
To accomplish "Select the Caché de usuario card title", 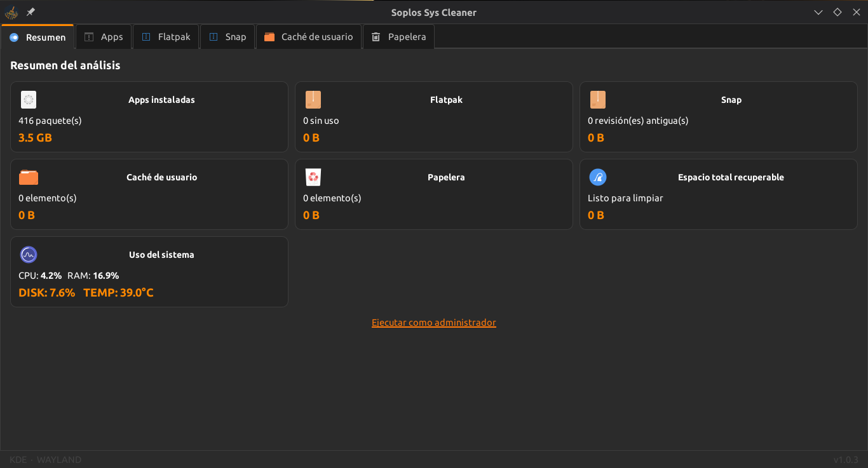I will coord(161,177).
